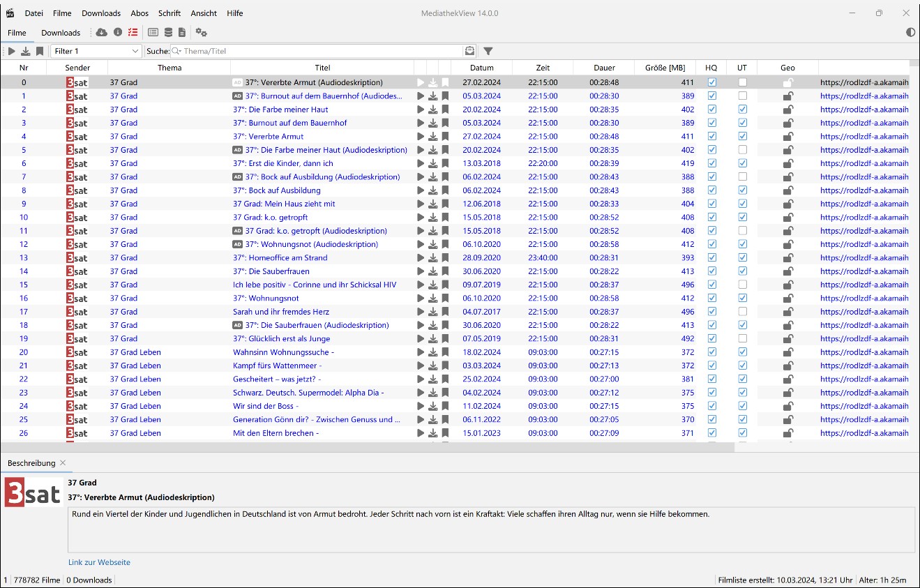Click the search history icon in search field
Viewport: 920px width, 588px height.
pyautogui.click(x=470, y=51)
